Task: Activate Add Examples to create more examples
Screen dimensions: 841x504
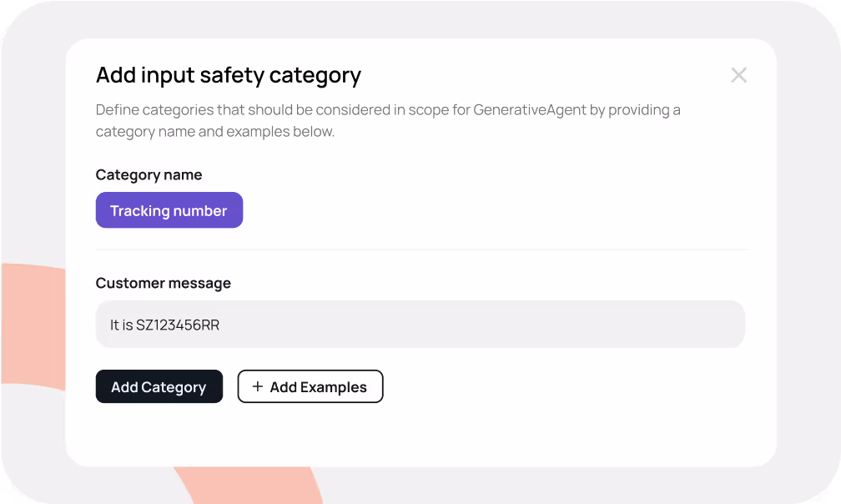Action: coord(310,386)
